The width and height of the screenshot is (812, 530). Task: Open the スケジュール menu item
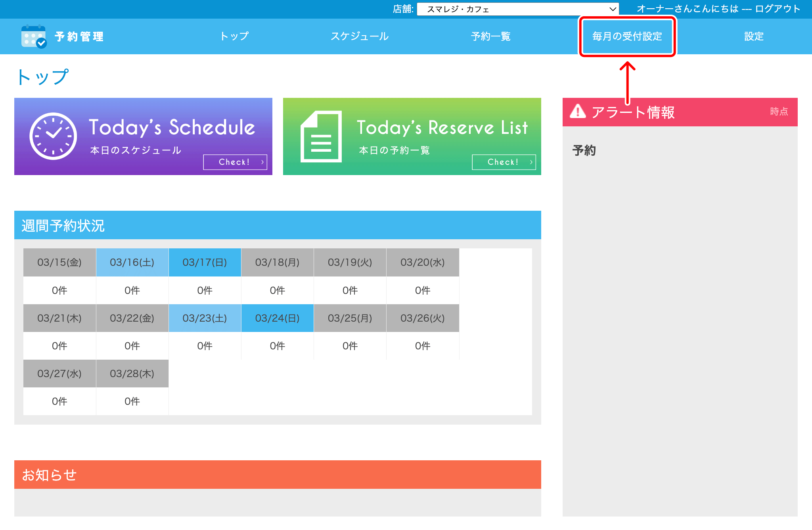[x=360, y=36]
